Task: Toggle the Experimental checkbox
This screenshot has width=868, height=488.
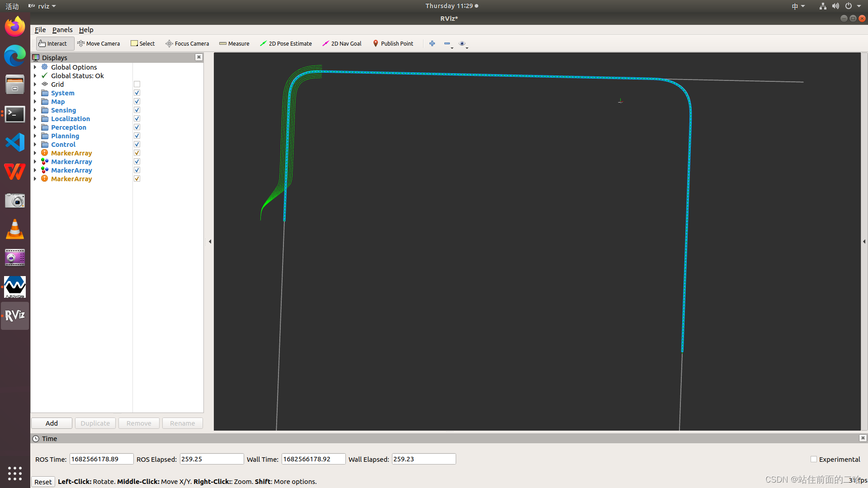Action: point(814,459)
